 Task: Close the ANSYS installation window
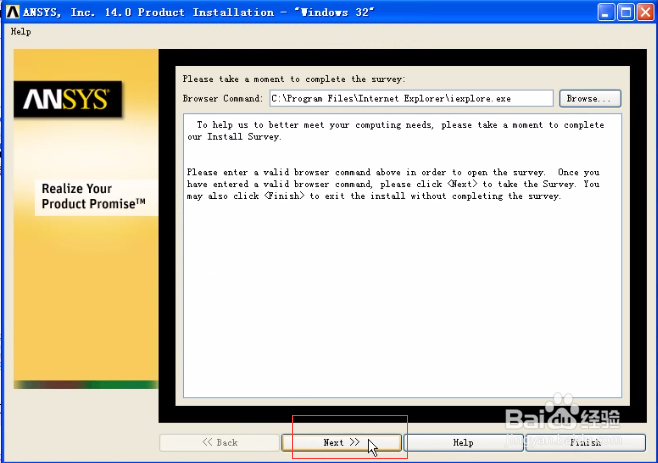(x=645, y=12)
